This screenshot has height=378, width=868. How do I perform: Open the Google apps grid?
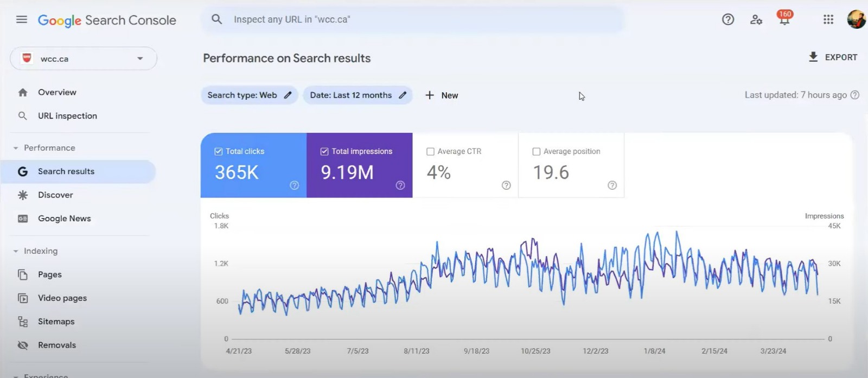tap(828, 20)
